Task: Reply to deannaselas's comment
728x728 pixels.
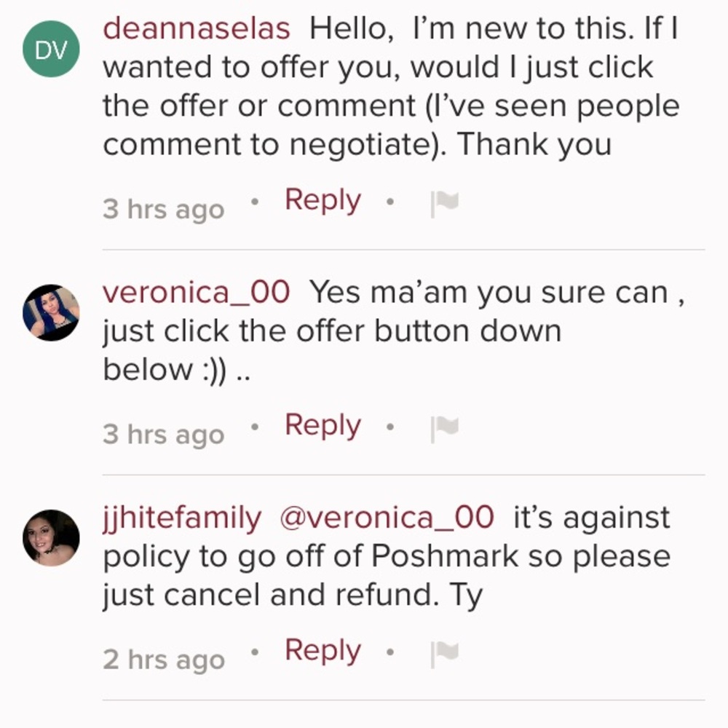Action: 323,200
